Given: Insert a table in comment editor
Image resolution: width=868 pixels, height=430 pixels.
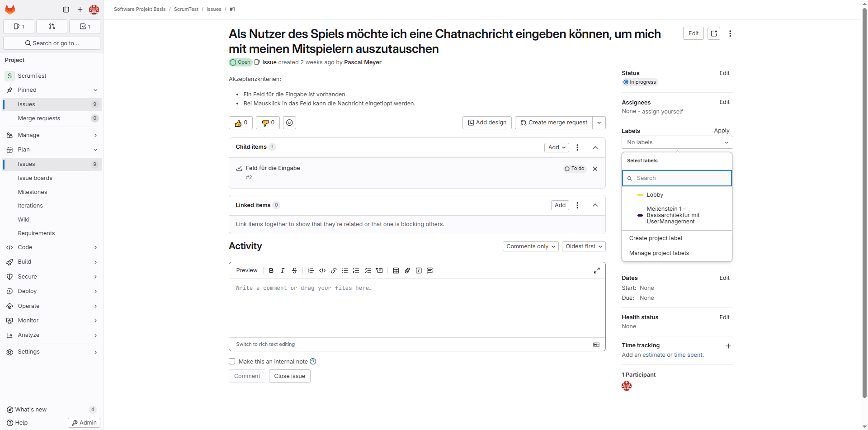Looking at the screenshot, I should (x=396, y=270).
